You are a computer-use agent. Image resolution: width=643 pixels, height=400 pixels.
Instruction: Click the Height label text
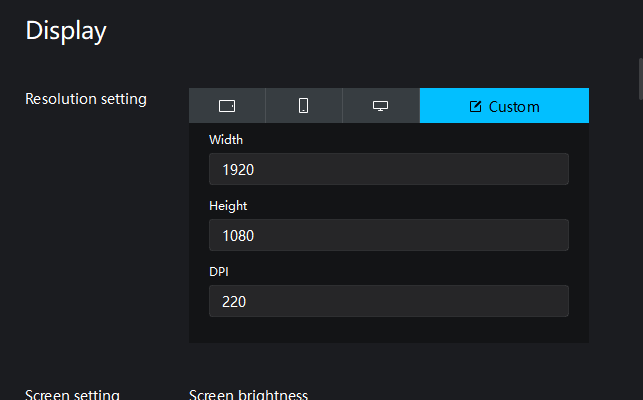coord(228,206)
